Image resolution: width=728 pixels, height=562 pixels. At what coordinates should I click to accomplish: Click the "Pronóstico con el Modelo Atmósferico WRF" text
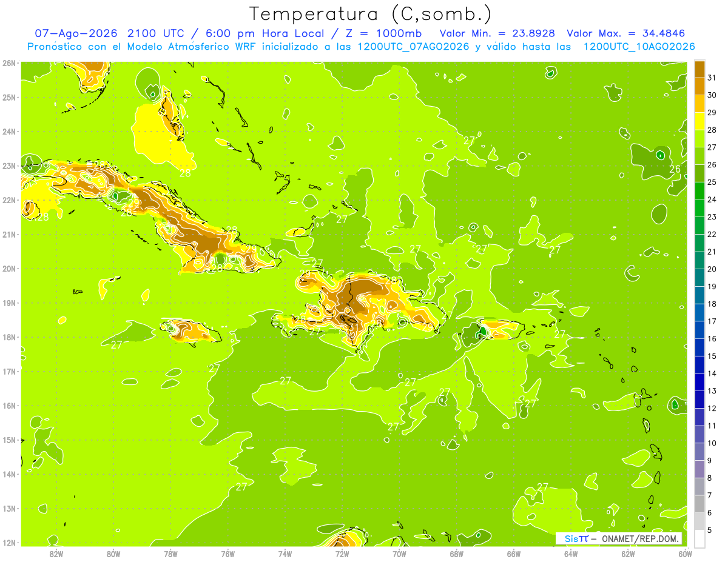(142, 46)
